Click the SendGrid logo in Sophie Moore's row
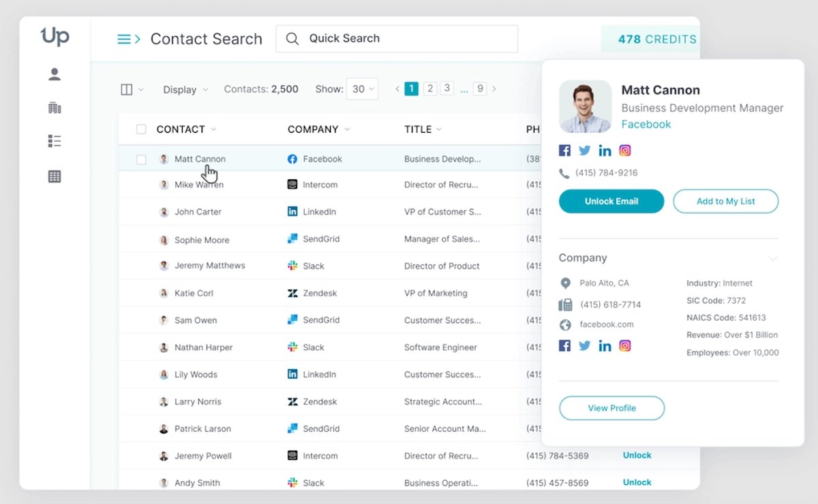Image resolution: width=818 pixels, height=504 pixels. pos(292,239)
